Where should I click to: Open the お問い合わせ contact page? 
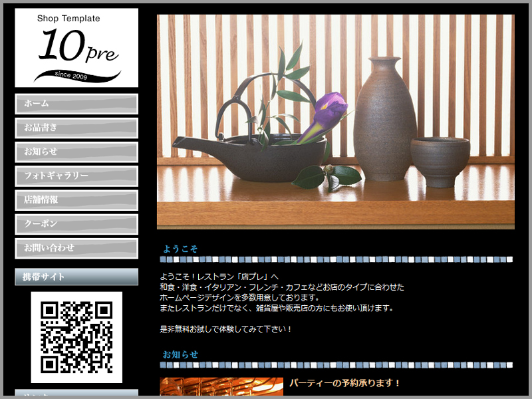pos(76,248)
